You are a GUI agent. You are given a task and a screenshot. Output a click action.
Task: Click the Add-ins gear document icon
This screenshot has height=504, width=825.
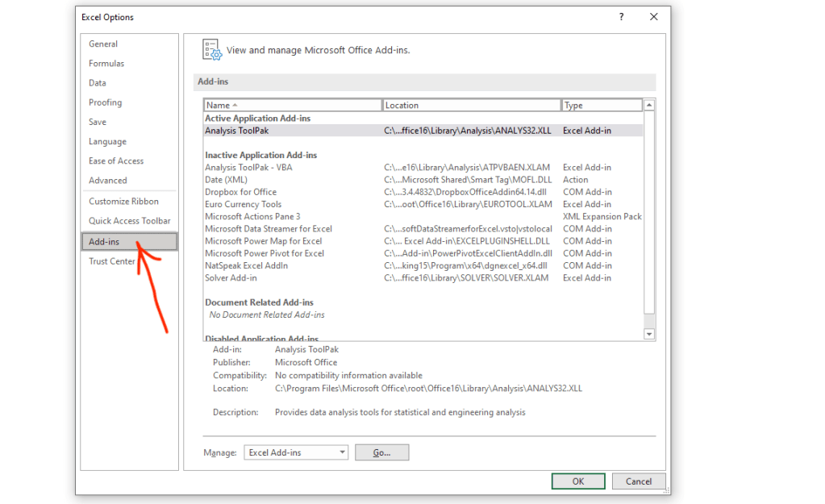point(211,50)
